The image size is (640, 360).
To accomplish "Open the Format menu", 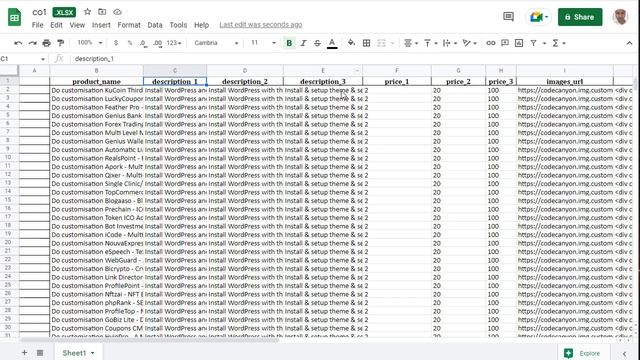I will 129,25.
